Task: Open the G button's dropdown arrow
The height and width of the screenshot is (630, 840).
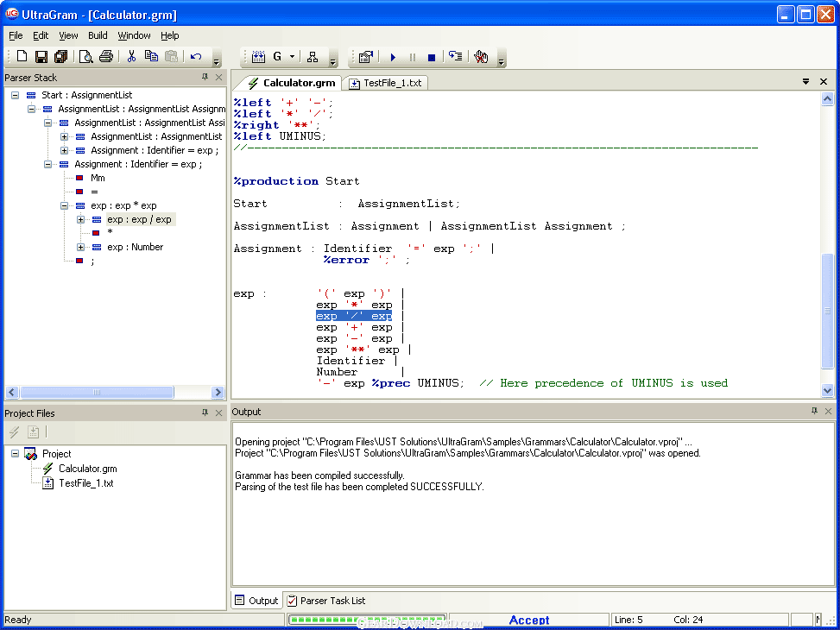Action: coord(292,56)
